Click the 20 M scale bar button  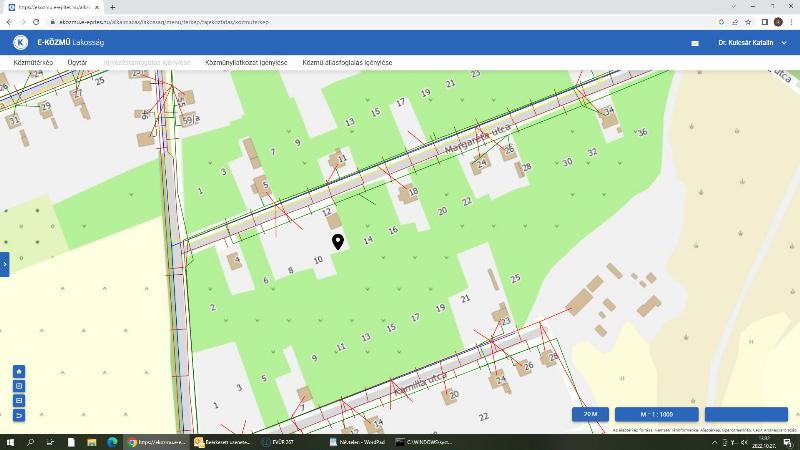[589, 414]
